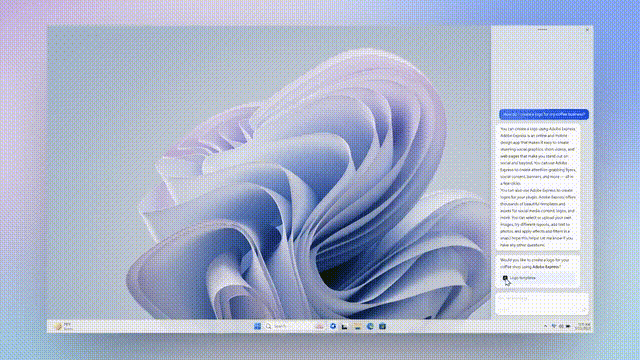The width and height of the screenshot is (640, 360).
Task: Open Microsoft Store from the taskbar
Action: (382, 326)
